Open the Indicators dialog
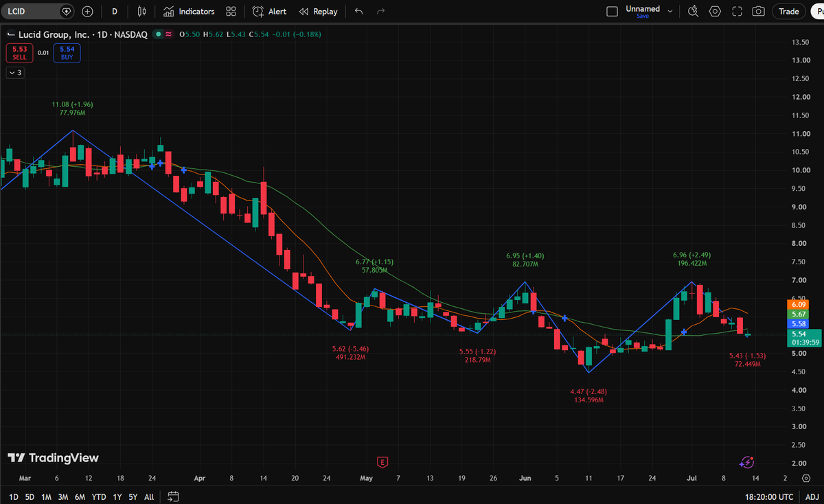Viewport: 824px width, 504px height. coord(189,11)
